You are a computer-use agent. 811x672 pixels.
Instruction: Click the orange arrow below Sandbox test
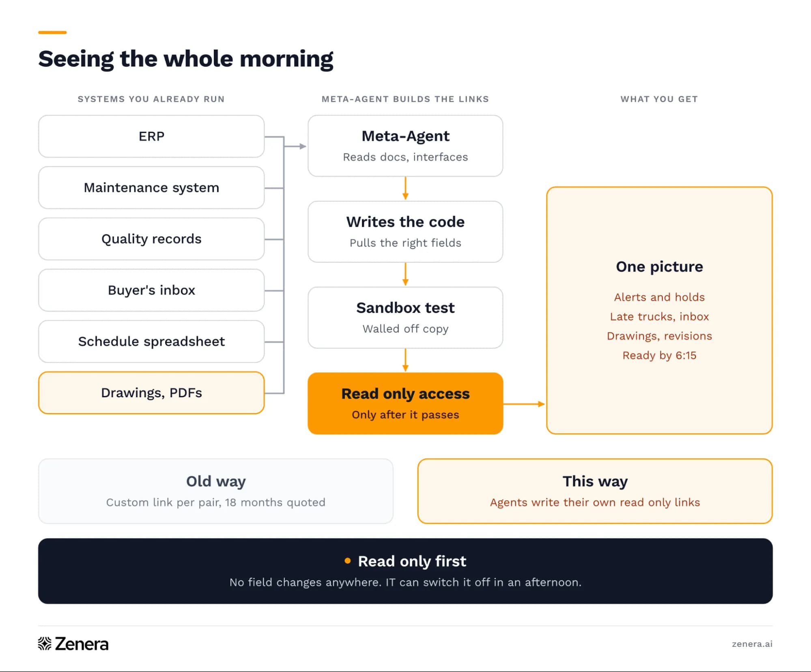pyautogui.click(x=405, y=360)
